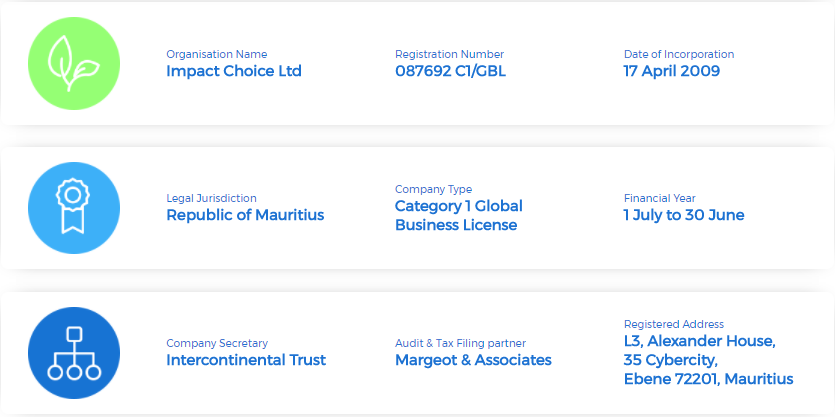Select registration number 087692 C1/GBL
Screen dimensions: 835x417
pyautogui.click(x=451, y=71)
